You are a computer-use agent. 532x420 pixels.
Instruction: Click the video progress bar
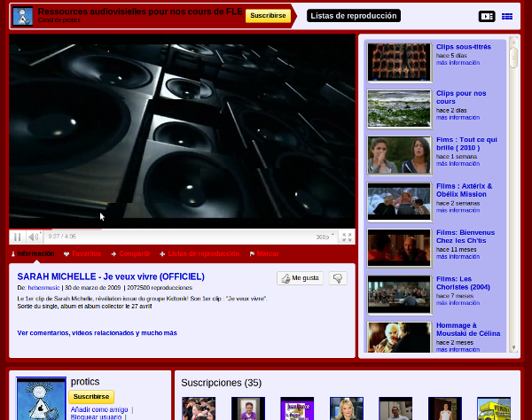point(182,229)
